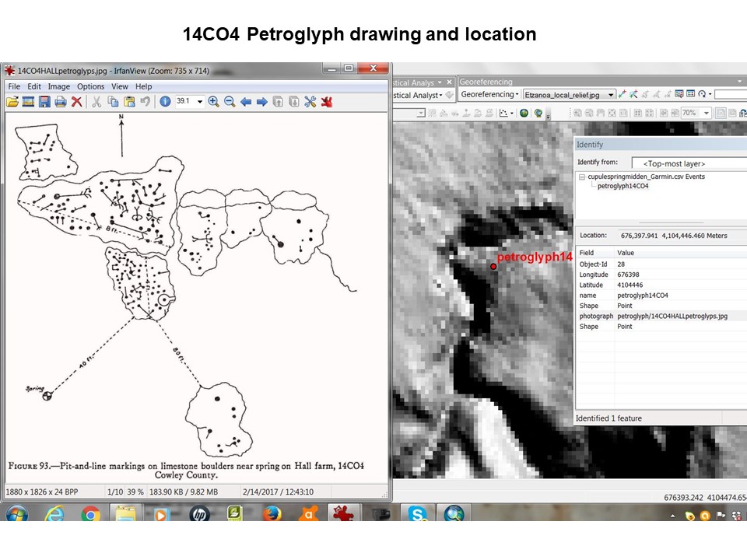Go to next image with right arrow
The height and width of the screenshot is (560, 747).
[x=262, y=101]
